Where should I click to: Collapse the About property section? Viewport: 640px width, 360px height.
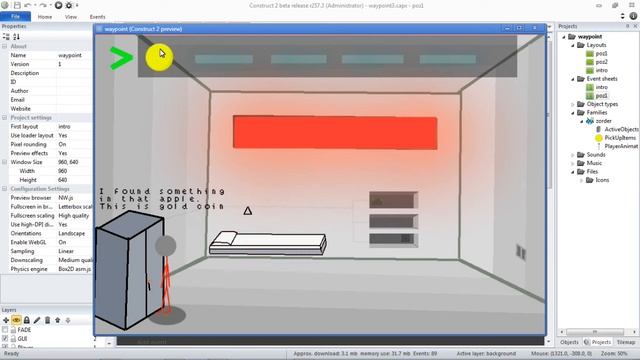tap(4, 47)
